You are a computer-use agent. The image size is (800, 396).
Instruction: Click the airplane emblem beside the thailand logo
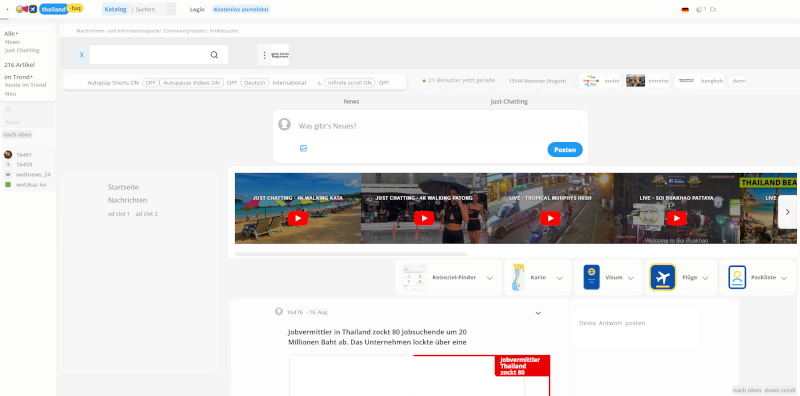click(33, 9)
